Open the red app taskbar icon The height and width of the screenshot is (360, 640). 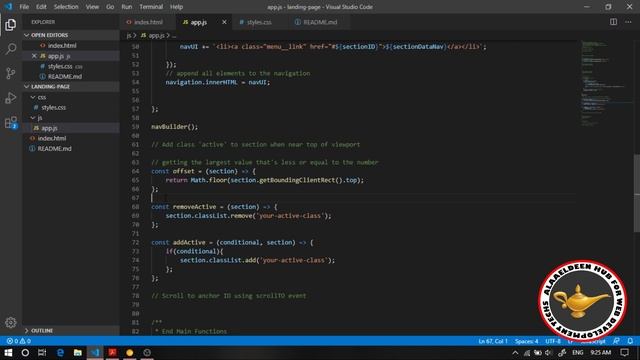[x=113, y=353]
